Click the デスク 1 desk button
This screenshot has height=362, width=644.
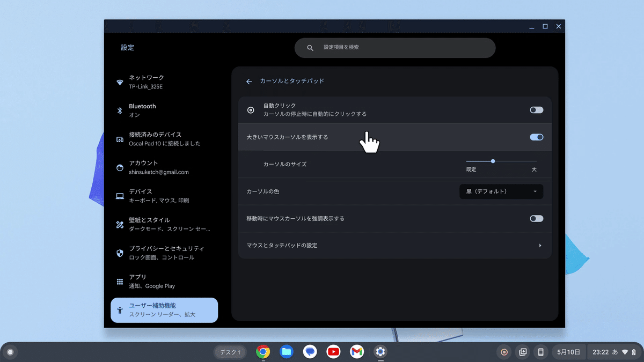(x=231, y=352)
